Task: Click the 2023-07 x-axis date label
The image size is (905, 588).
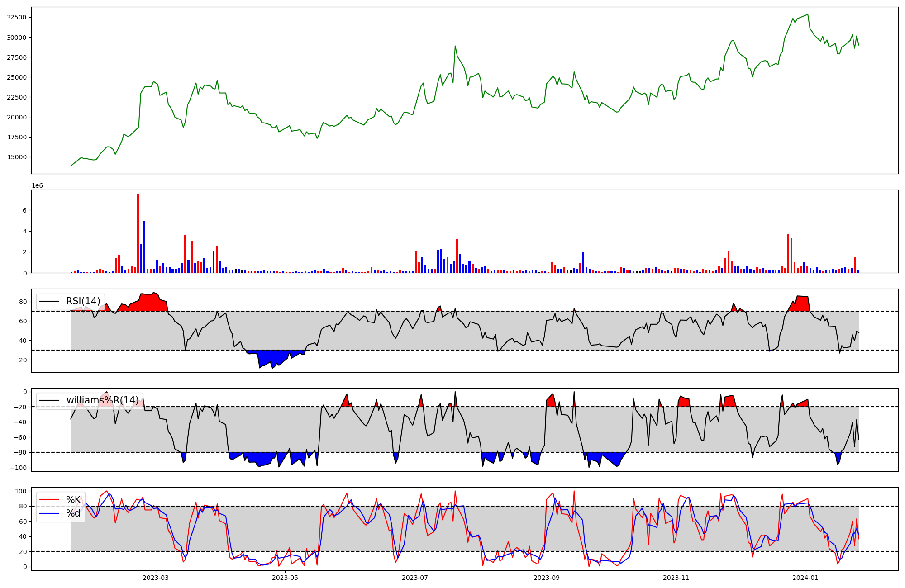Action: coord(415,578)
